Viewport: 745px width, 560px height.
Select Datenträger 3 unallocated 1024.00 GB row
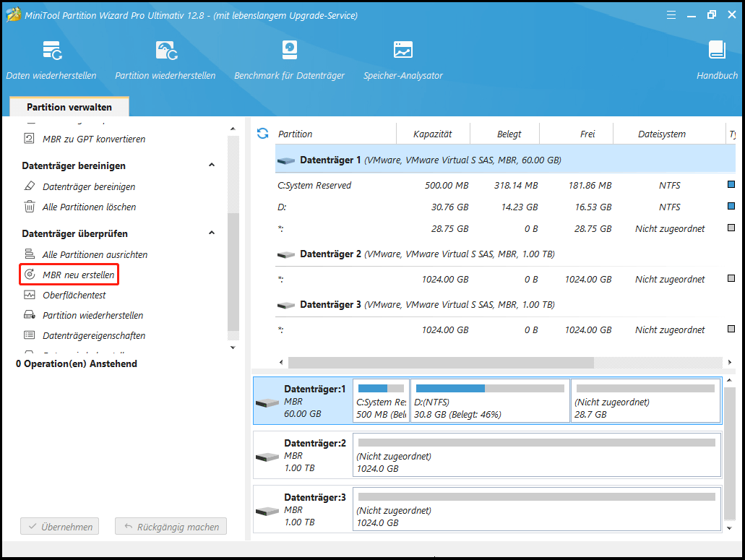click(x=506, y=329)
